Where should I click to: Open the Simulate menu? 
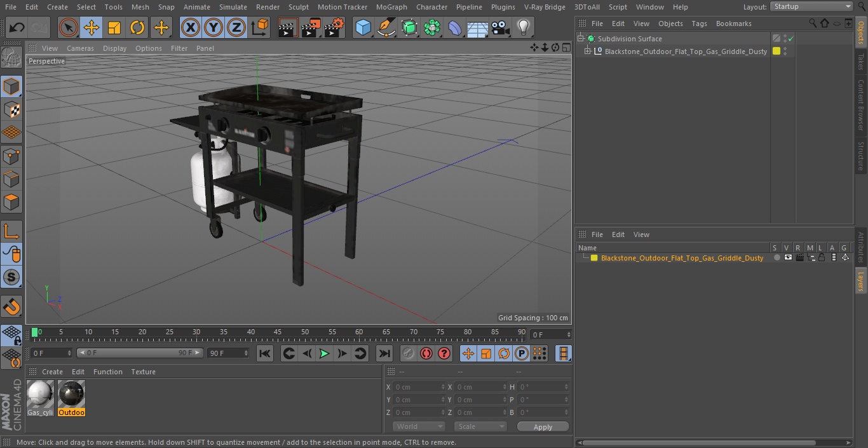(x=233, y=7)
